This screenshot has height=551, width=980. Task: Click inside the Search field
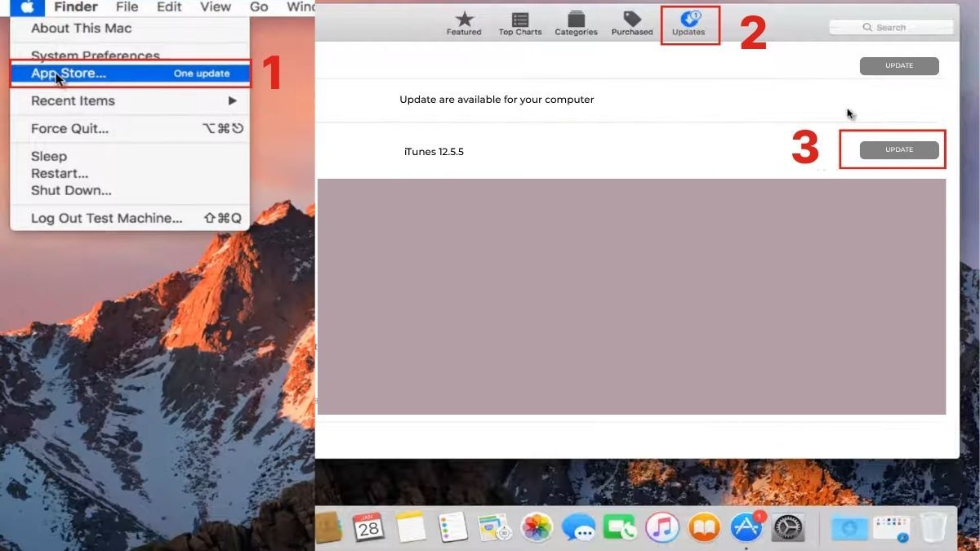890,27
